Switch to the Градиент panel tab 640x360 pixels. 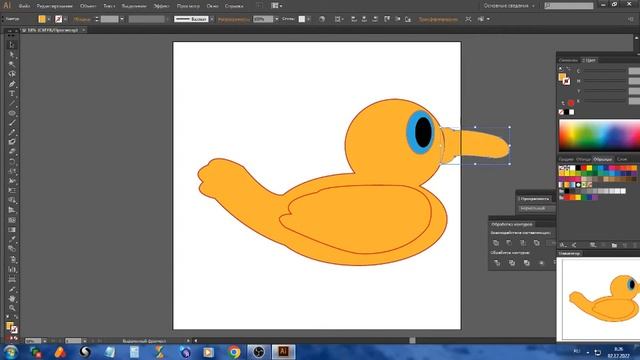point(566,159)
